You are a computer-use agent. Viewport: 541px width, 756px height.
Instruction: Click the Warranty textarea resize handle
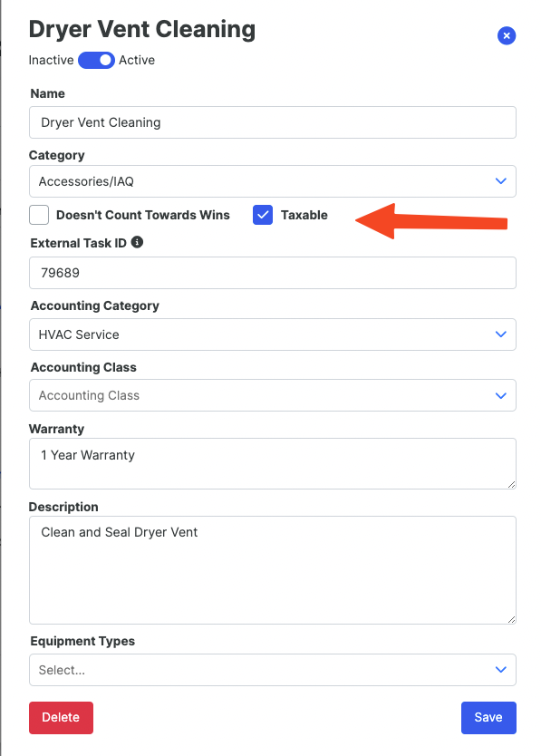coord(512,485)
